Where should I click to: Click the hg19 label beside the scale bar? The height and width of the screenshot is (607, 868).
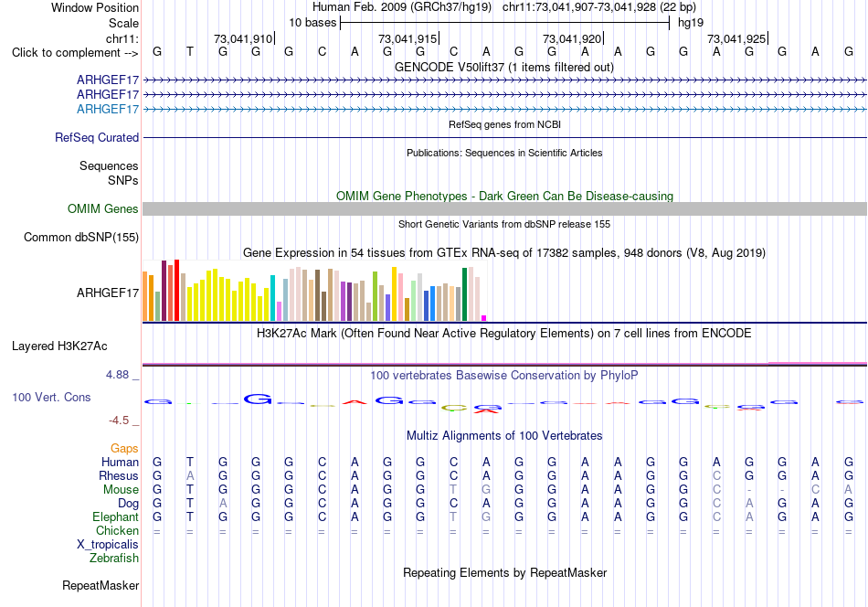click(691, 23)
